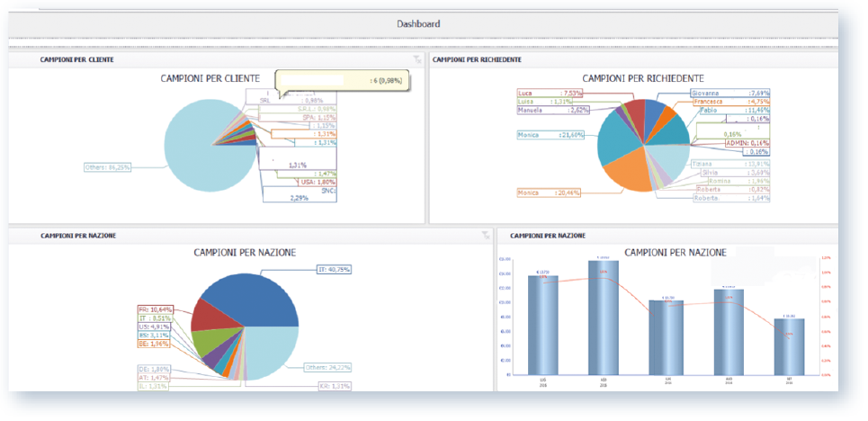Click the 'Monica: 21,60%' label
The width and height of the screenshot is (868, 421).
tap(550, 135)
